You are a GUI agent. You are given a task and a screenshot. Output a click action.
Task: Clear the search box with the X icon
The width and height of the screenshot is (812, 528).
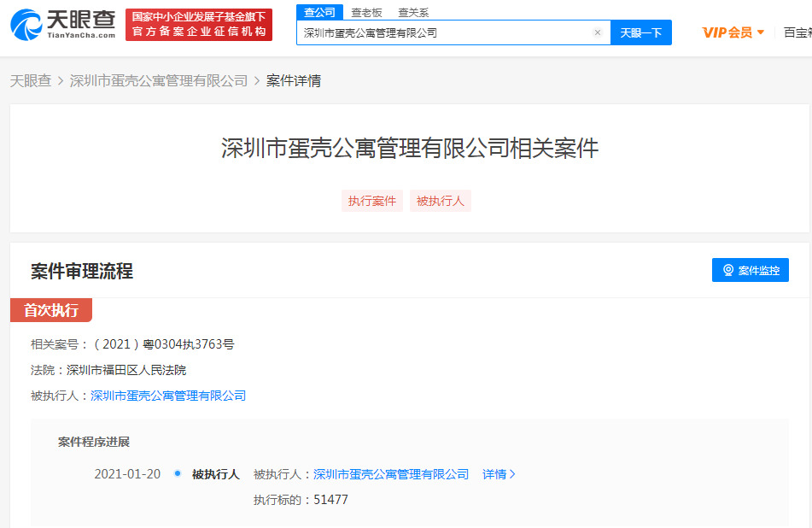pos(598,32)
